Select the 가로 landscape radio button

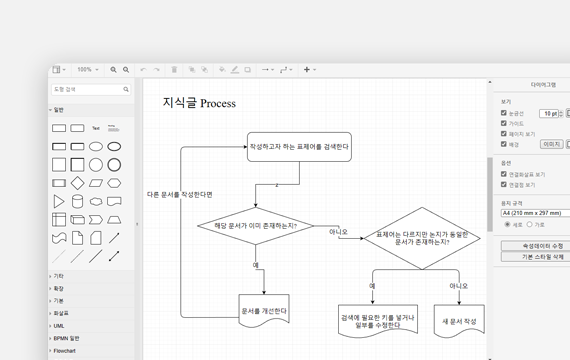pyautogui.click(x=529, y=224)
